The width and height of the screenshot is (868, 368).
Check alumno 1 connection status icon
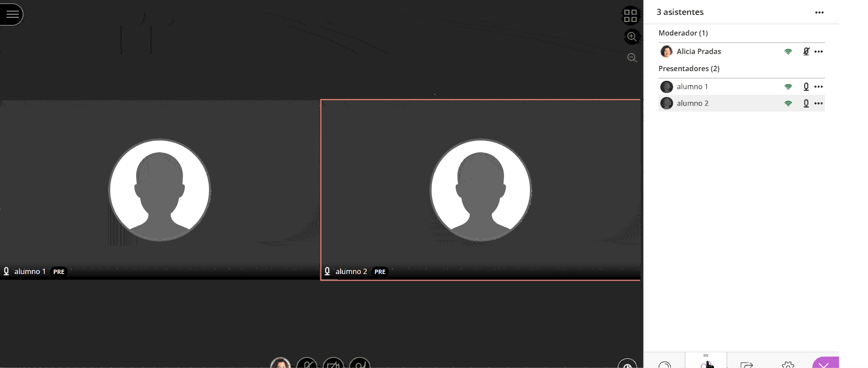tap(788, 87)
